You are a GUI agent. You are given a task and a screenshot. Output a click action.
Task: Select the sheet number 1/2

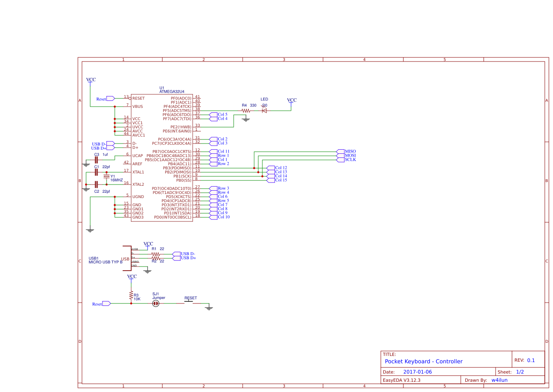coord(520,372)
